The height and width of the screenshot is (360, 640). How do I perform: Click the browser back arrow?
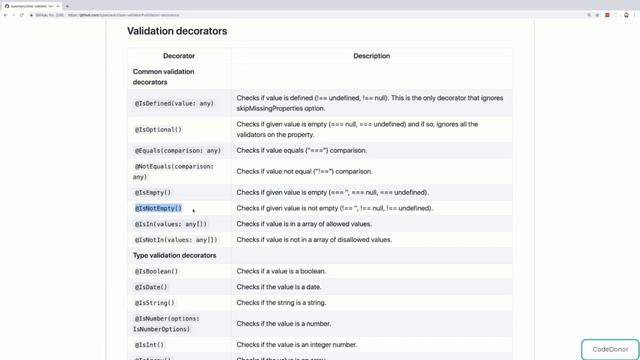point(5,15)
